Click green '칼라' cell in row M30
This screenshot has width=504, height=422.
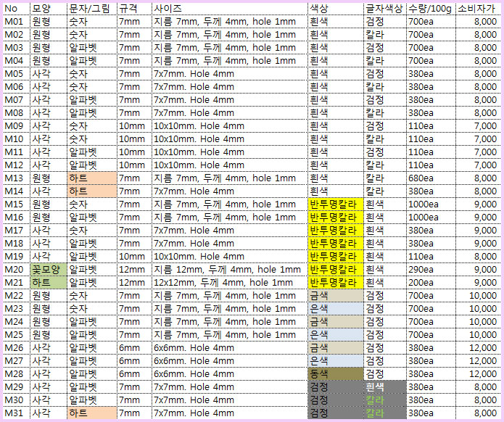(x=385, y=400)
